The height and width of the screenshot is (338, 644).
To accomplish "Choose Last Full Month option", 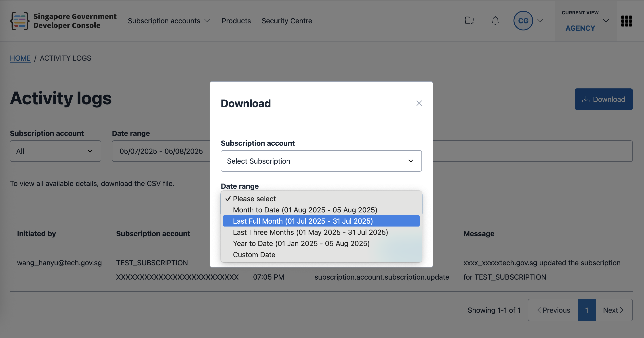I will point(303,221).
